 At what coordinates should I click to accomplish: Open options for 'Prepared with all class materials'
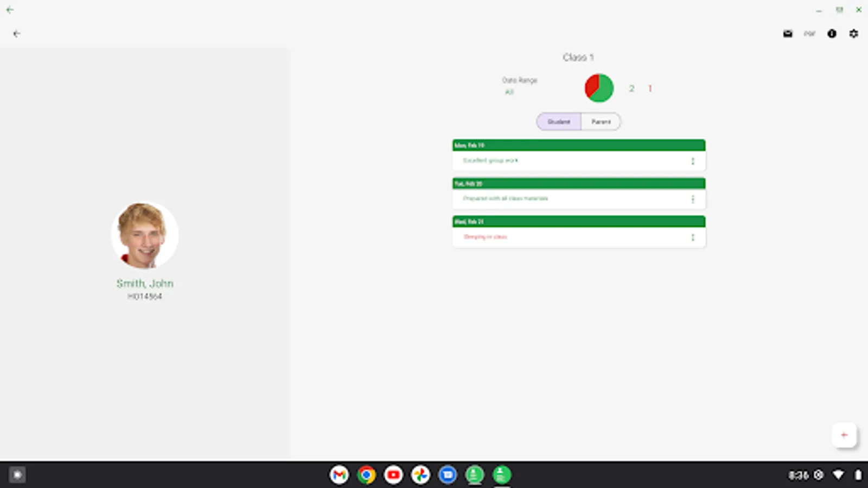point(693,199)
